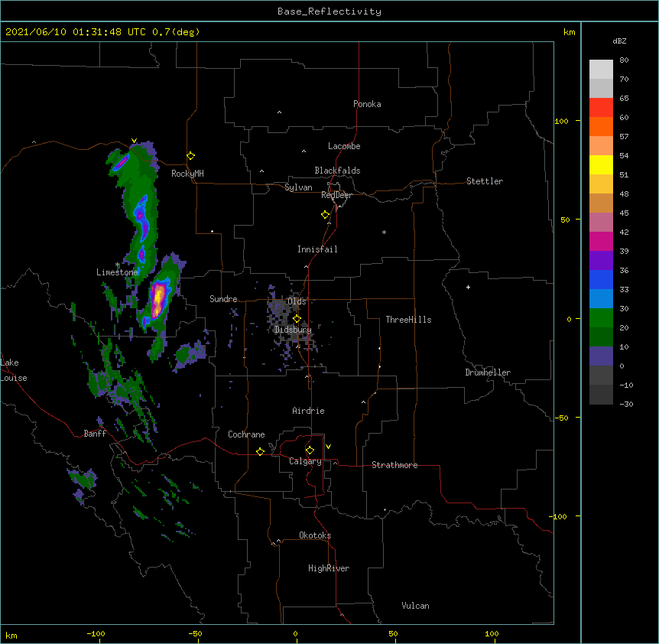Viewport: 659px width, 644px height.
Task: Click the white asterisk marker east of Innisfail
Action: [384, 232]
